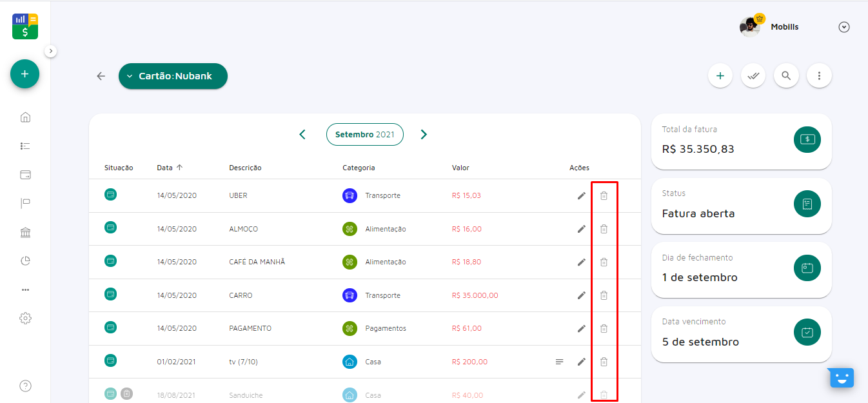Go to the previous month
The image size is (868, 403).
tap(302, 134)
